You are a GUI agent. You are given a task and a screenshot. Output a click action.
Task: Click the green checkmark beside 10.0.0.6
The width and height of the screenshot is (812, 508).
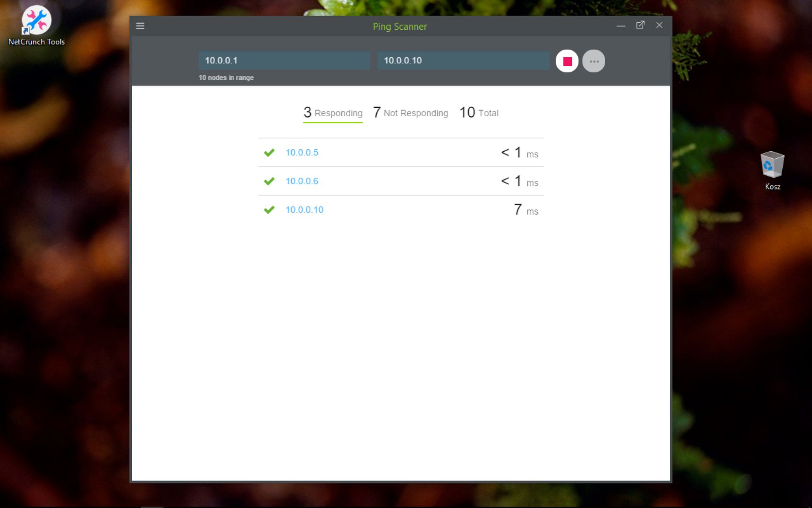pos(269,181)
